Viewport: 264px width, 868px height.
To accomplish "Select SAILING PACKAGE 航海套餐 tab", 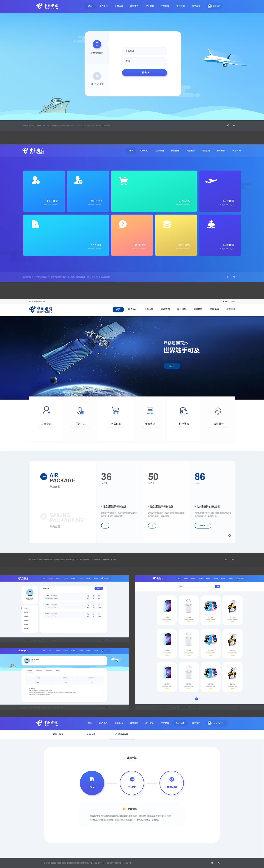I will tap(63, 522).
